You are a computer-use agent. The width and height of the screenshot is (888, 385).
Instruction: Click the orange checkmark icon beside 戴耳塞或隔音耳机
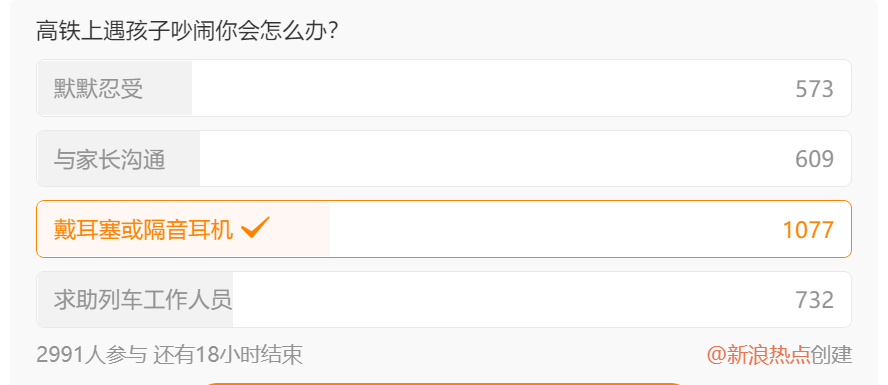[x=255, y=228]
